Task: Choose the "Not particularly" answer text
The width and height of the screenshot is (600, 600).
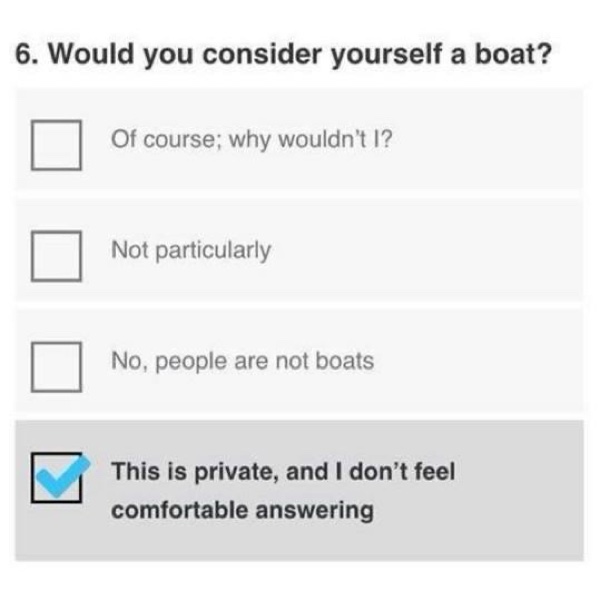Action: (x=190, y=250)
